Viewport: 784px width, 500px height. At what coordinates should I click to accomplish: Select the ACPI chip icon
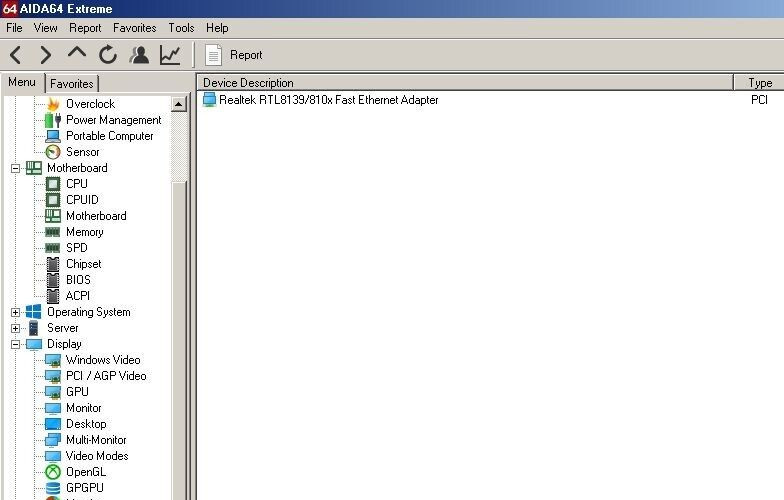coord(53,296)
